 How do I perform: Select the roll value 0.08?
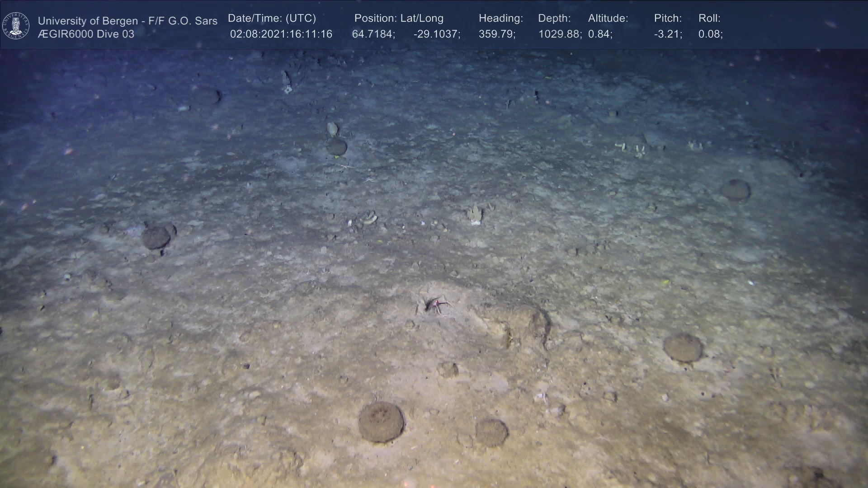tap(710, 34)
